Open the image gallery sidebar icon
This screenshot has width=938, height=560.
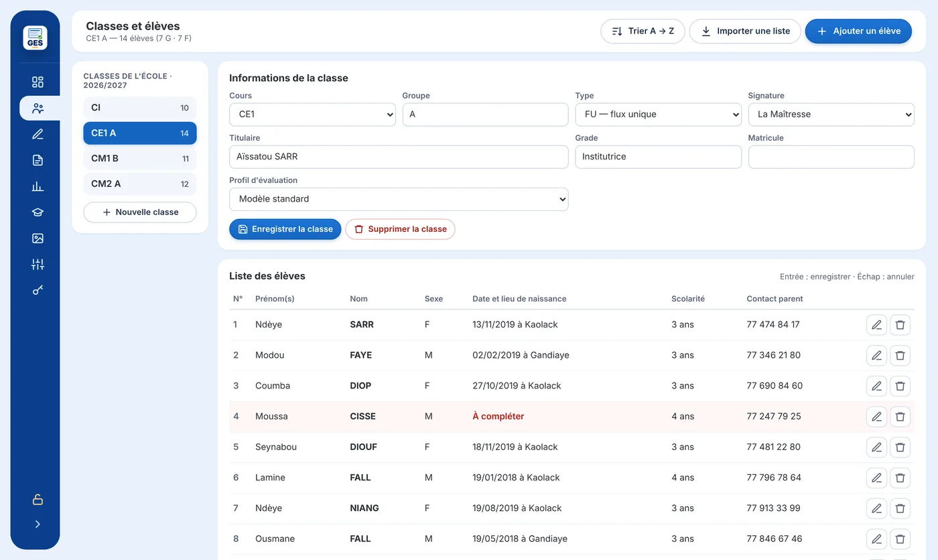[38, 238]
